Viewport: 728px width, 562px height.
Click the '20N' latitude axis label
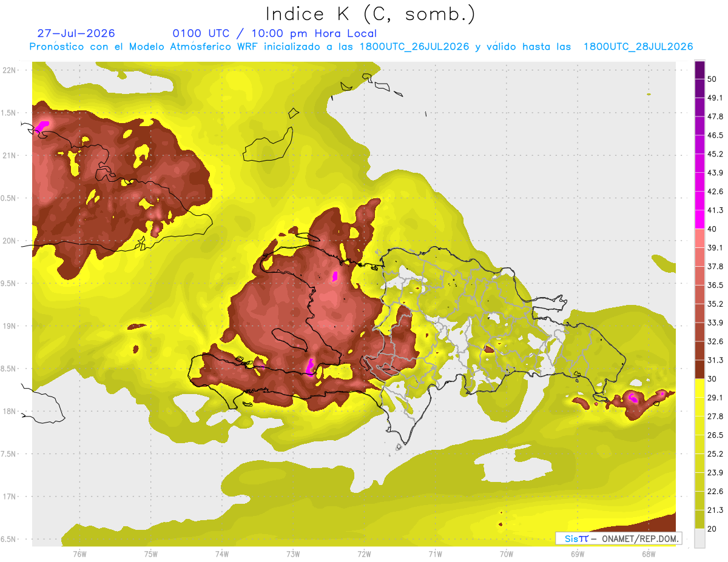coord(8,241)
